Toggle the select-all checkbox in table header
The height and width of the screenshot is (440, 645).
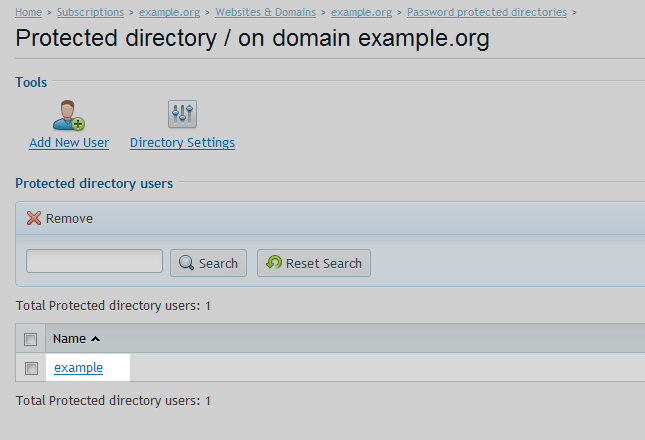point(30,339)
